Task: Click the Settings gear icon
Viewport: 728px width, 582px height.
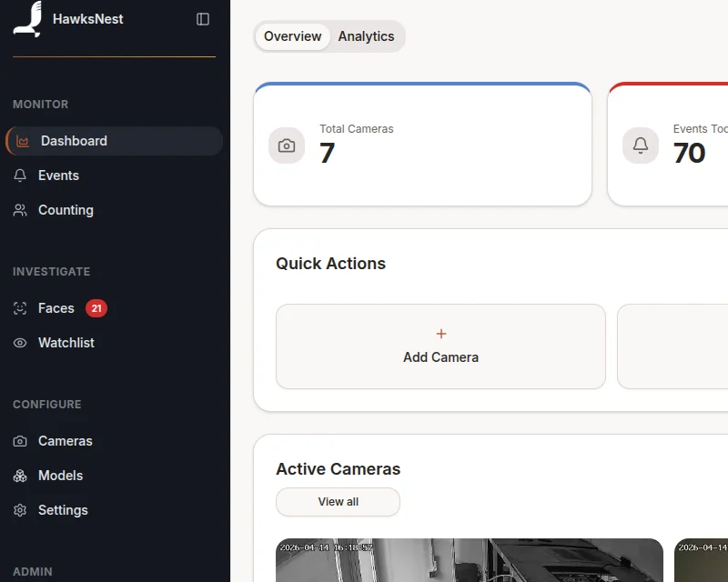Action: point(20,510)
